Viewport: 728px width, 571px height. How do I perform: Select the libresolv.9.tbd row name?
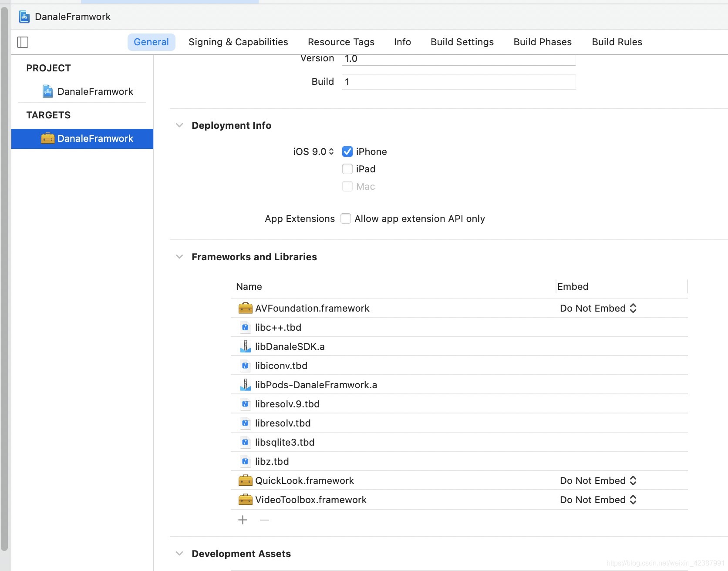pos(287,404)
